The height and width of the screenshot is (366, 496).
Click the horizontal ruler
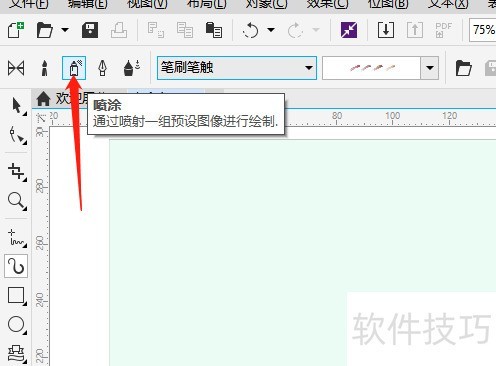(273, 118)
